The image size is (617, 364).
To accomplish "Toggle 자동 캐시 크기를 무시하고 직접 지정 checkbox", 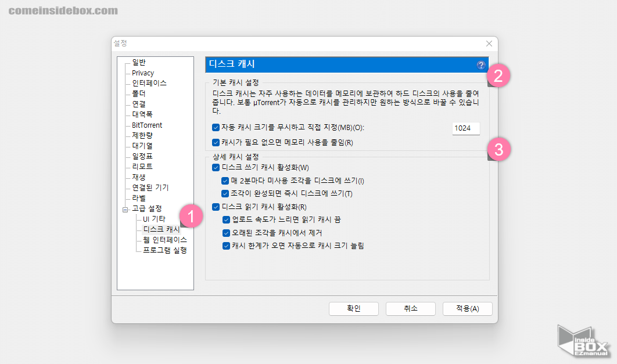I will tap(216, 127).
